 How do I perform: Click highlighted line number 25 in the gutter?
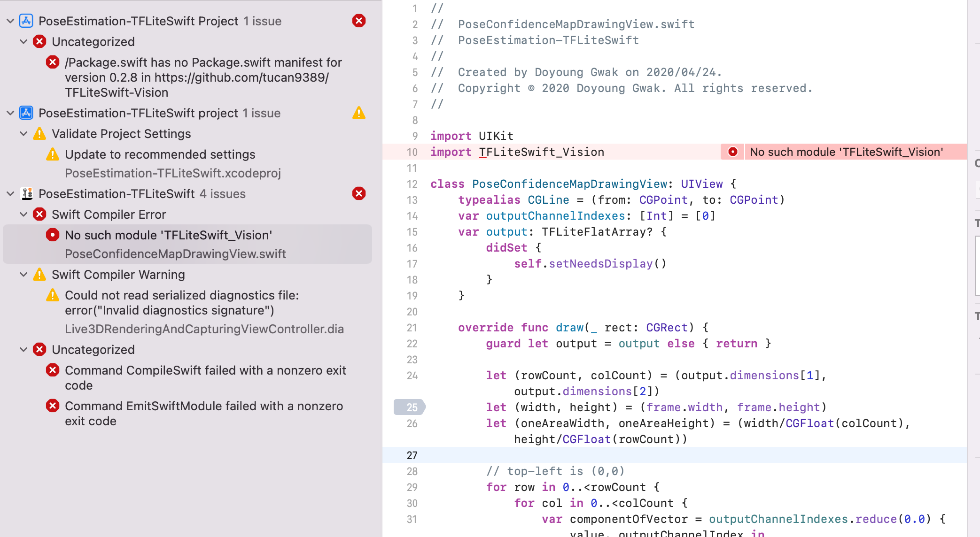coord(411,407)
